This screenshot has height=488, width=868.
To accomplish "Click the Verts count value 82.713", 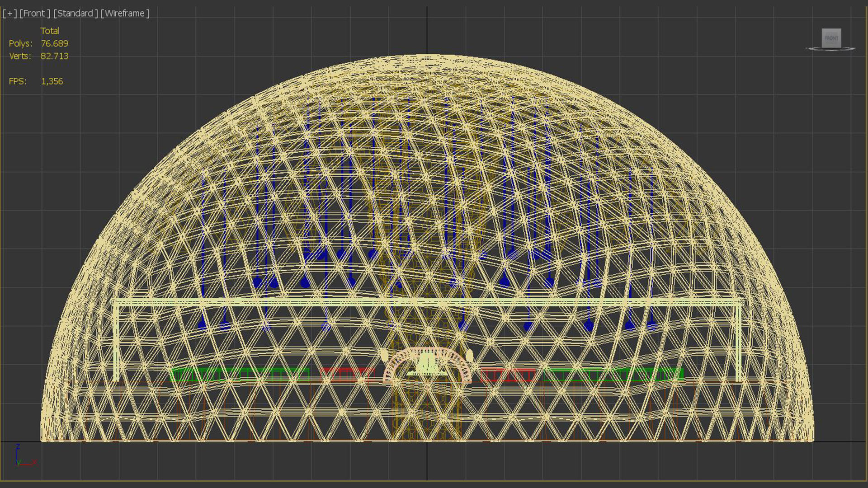I will 55,56.
